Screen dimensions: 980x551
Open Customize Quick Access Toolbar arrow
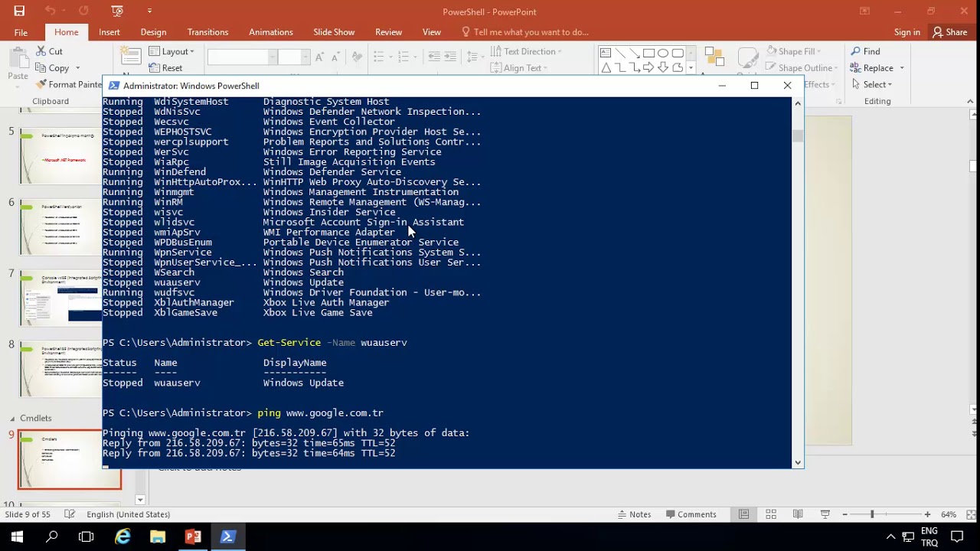pyautogui.click(x=149, y=11)
